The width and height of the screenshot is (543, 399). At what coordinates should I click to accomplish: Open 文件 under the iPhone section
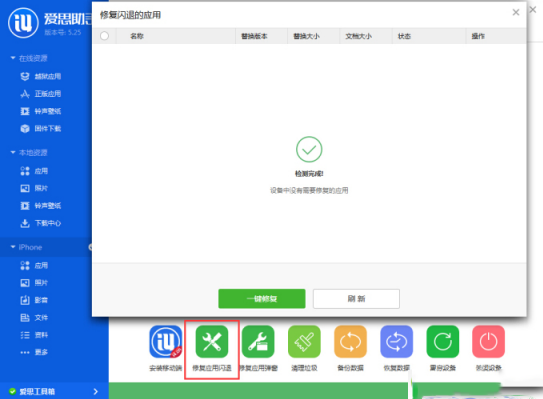click(34, 318)
